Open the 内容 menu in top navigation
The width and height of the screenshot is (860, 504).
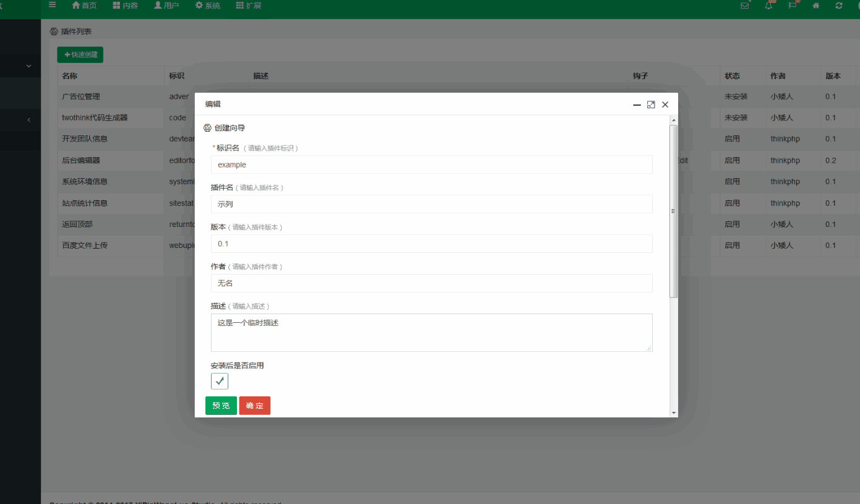126,6
